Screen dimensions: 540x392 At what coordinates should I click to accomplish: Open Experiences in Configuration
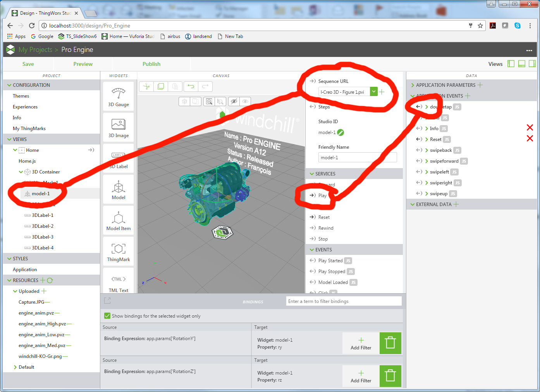coord(25,107)
